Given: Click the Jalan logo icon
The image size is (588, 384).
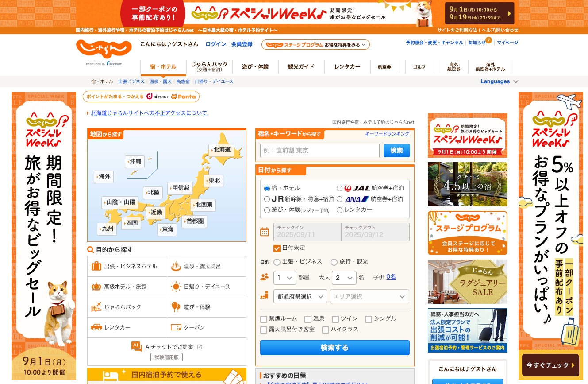Looking at the screenshot, I should [x=104, y=49].
